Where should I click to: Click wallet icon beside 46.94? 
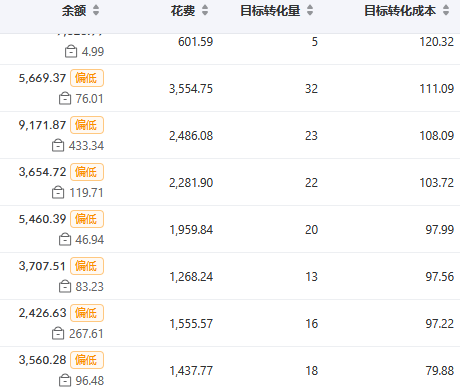[65, 240]
